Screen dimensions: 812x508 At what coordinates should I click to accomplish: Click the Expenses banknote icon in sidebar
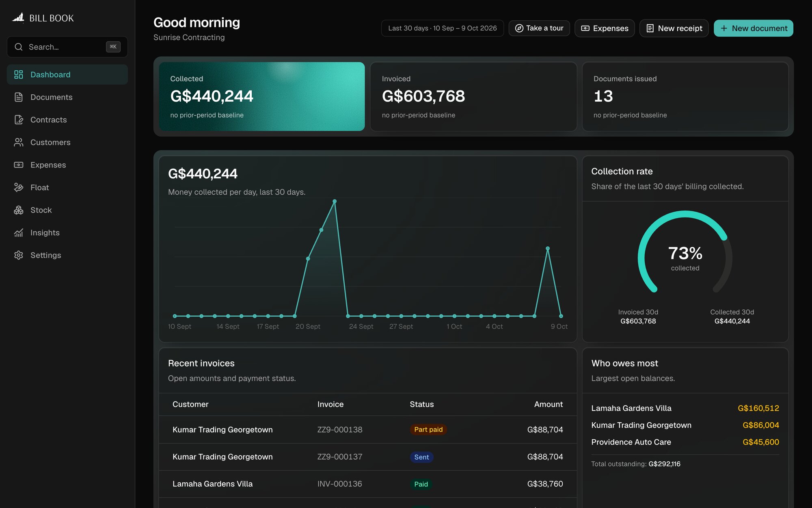[19, 165]
